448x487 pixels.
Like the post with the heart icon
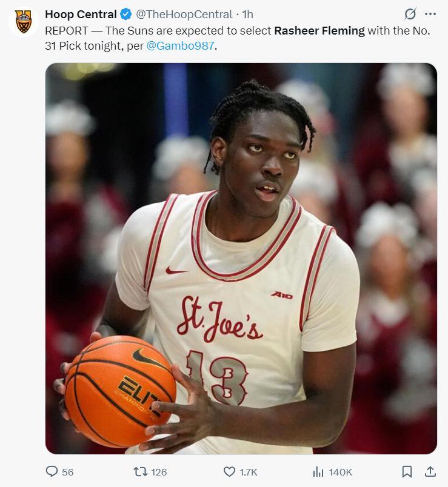click(229, 471)
